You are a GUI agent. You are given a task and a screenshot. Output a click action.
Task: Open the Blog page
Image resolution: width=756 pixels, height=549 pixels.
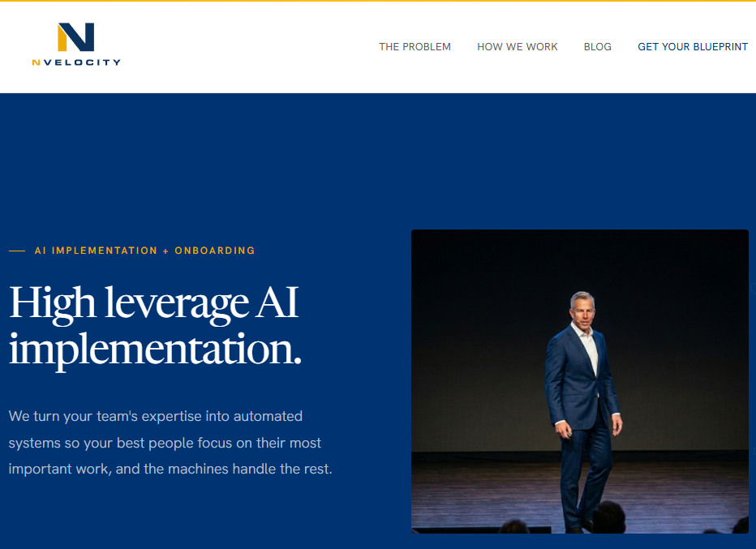(597, 47)
